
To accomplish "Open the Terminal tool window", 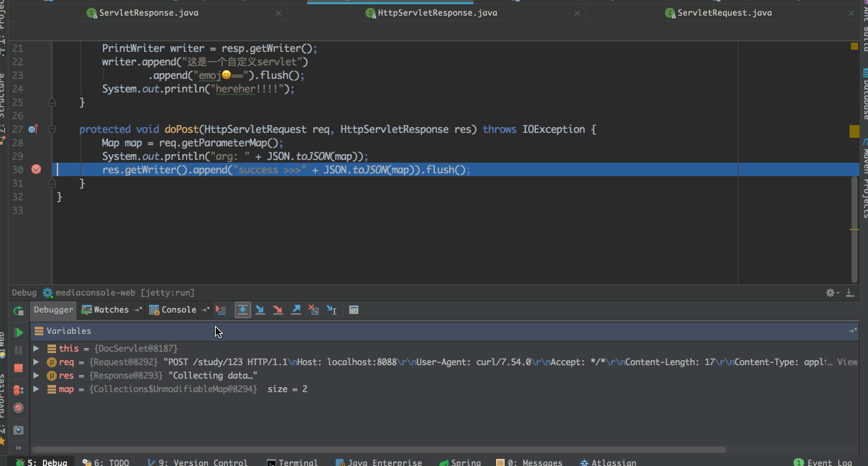I will [292, 462].
